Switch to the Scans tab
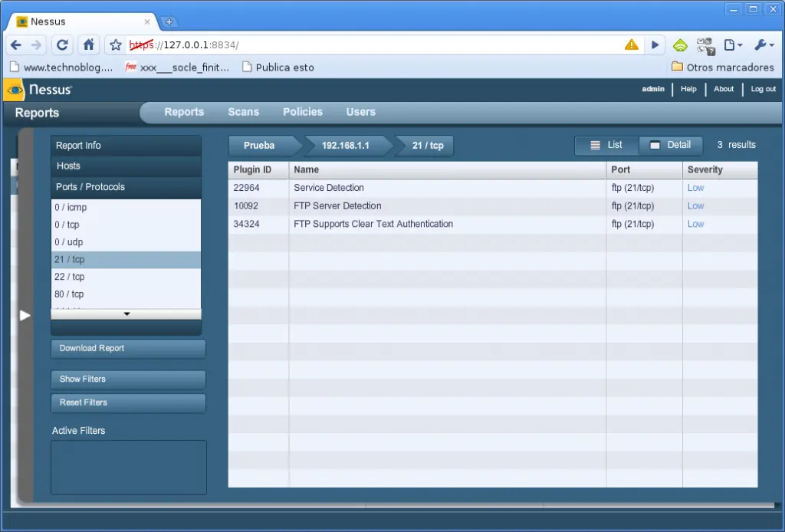The width and height of the screenshot is (785, 532). pos(243,112)
